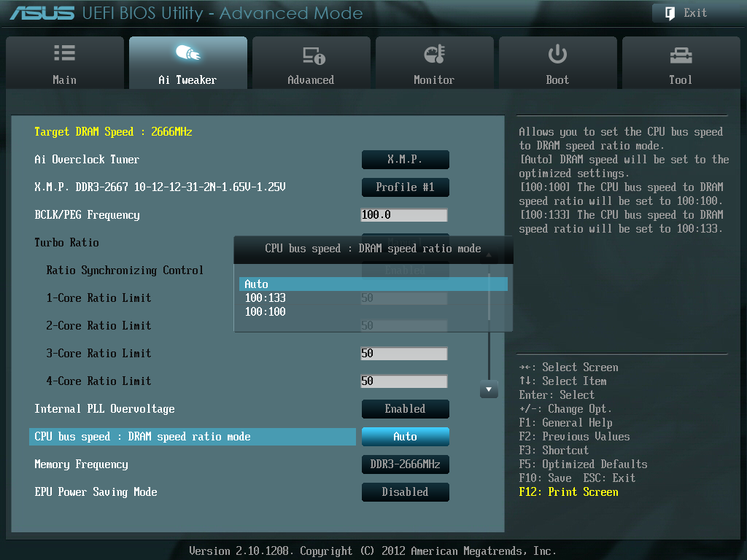
Task: Click the 4-Core Ratio Limit field
Action: (x=404, y=381)
